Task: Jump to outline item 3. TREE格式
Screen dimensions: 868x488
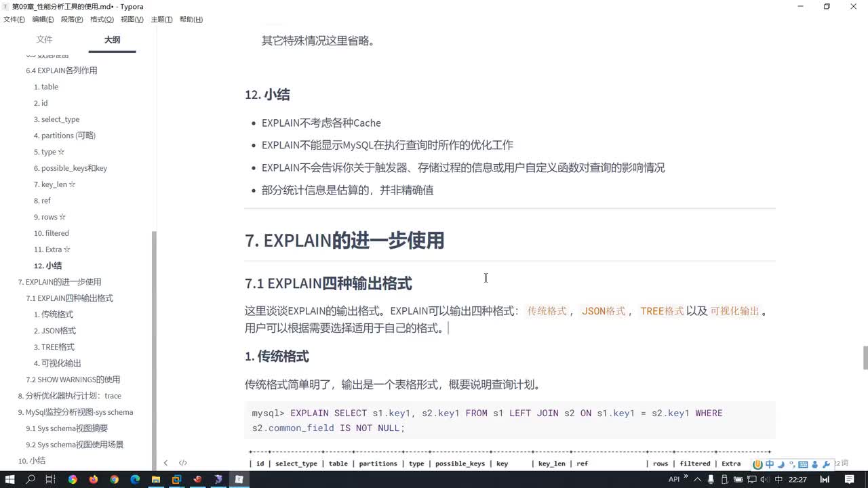Action: point(54,347)
